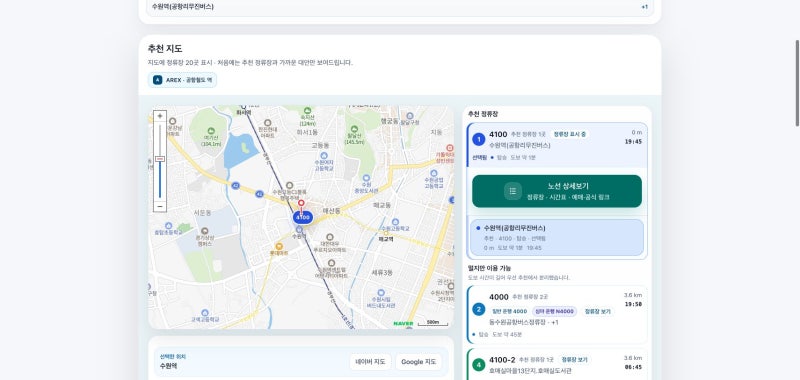Click the list icon in 노선 상세보기 button

[513, 191]
